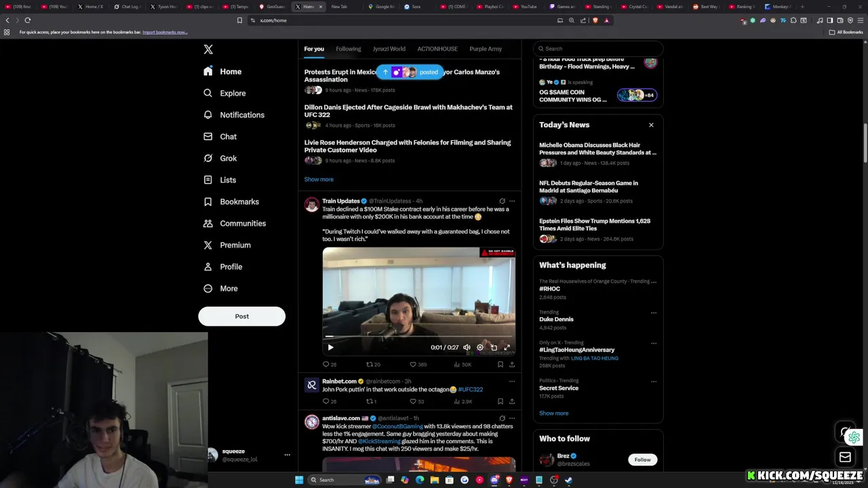This screenshot has width=868, height=488.
Task: Reload the page in browser toolbar
Action: pos(28,20)
